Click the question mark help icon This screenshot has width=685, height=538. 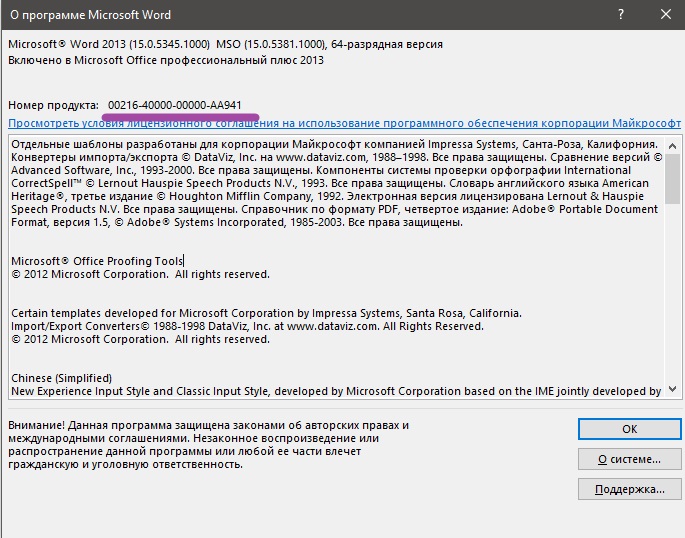click(621, 14)
